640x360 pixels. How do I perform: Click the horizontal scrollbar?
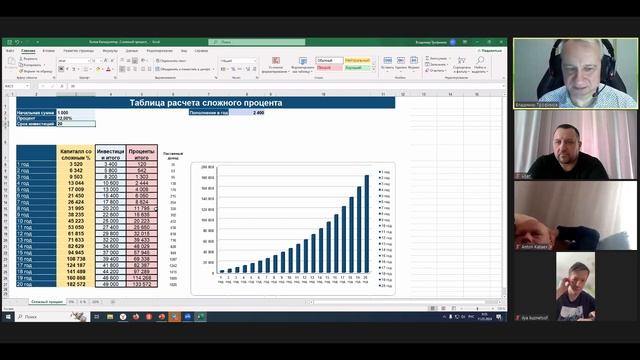[x=398, y=302]
